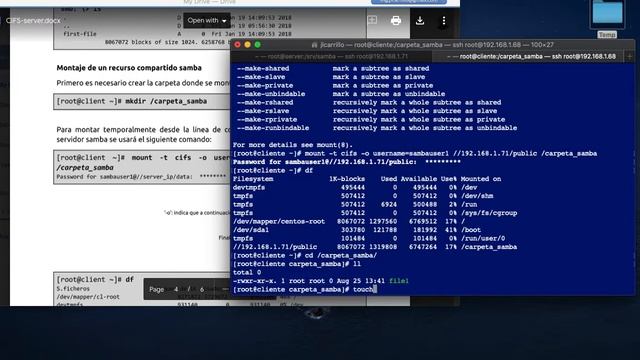Click the page number 4 field
The height and width of the screenshot is (360, 640).
click(x=176, y=289)
